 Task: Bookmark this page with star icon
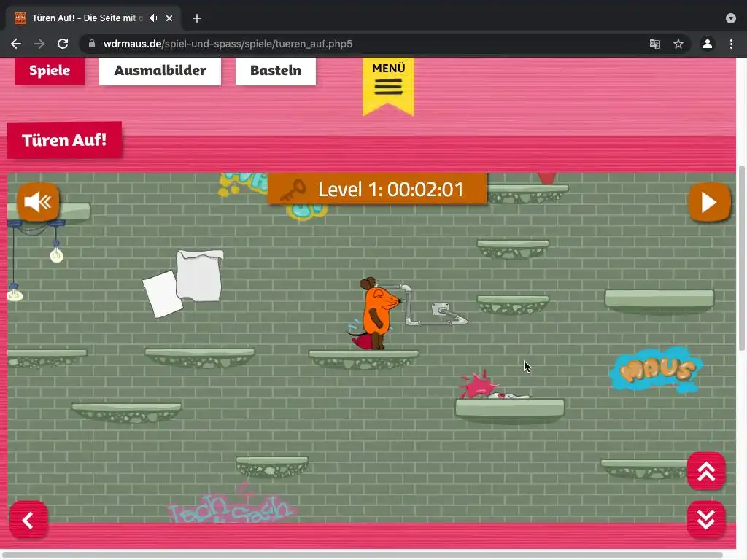678,44
